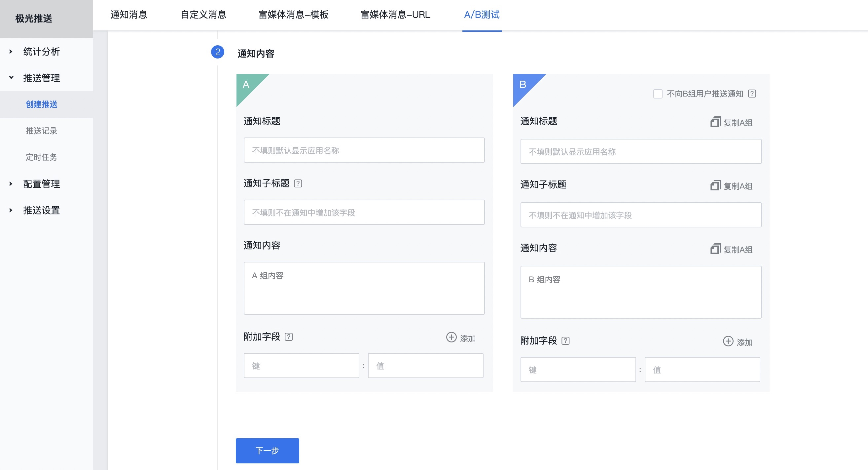Click help icon next to A 通知子标题
Viewport: 868px width, 470px height.
point(298,183)
